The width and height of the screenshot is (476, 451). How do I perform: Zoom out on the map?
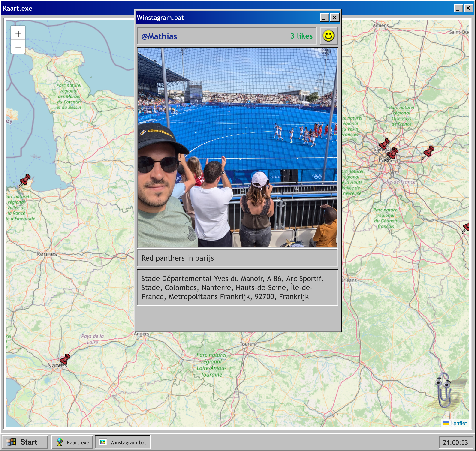pos(18,48)
